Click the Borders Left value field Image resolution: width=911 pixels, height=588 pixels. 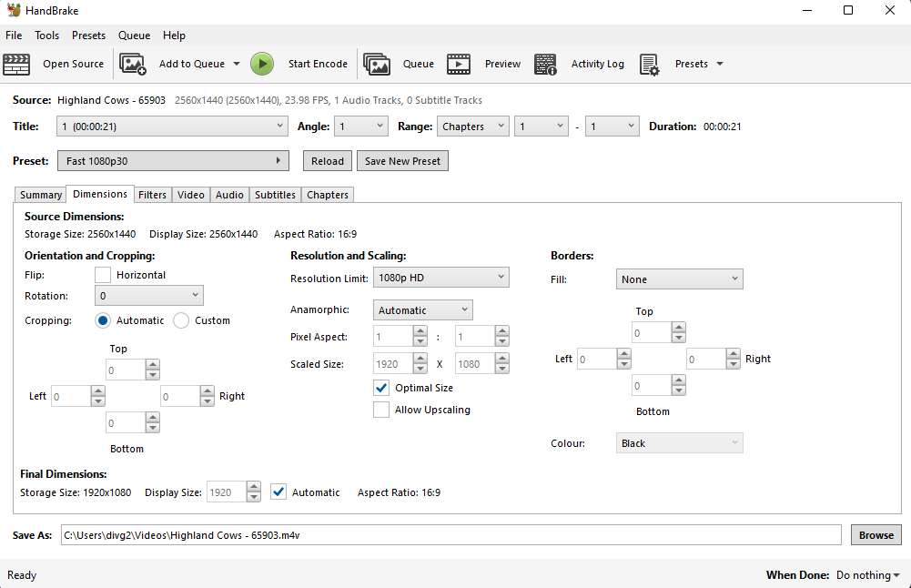[x=596, y=359]
